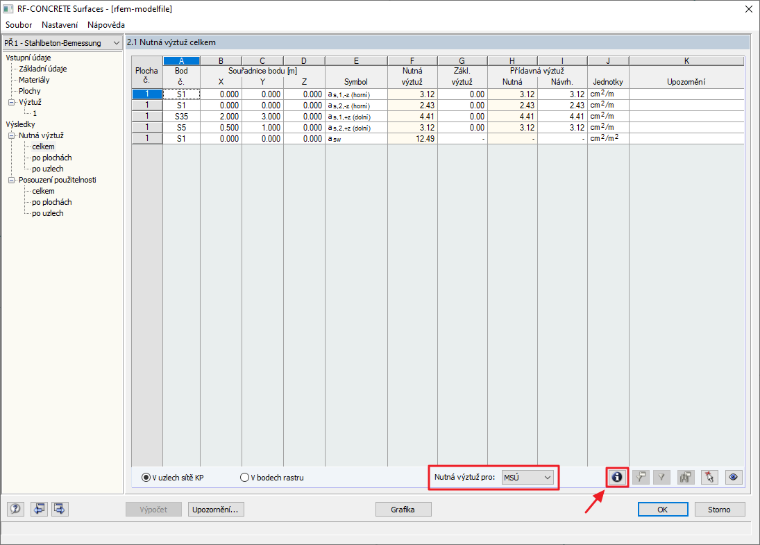The height and width of the screenshot is (545, 760).
Task: Open help with the question mark icon
Action: coord(16,509)
